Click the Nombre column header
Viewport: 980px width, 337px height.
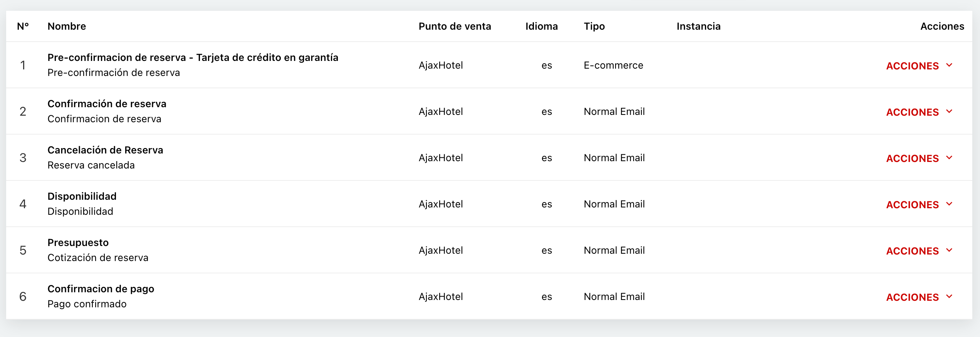click(x=67, y=26)
